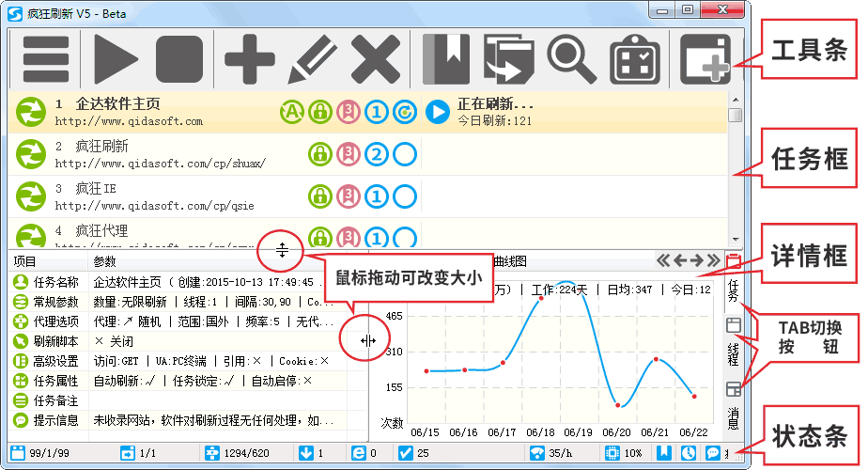Click the toolbar magnifier search icon
This screenshot has height=470, width=868.
pos(571,58)
